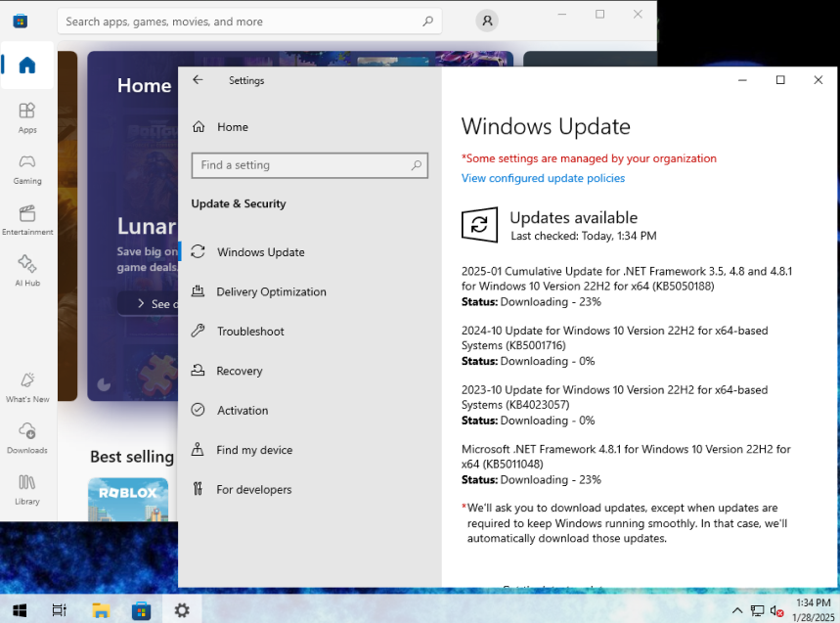Click the Home house icon in Settings

[199, 127]
